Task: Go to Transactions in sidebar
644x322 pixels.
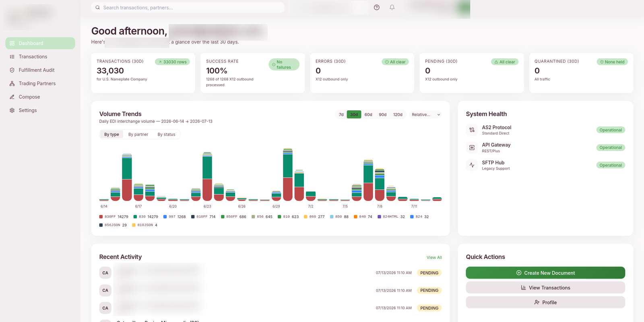Action: (x=40, y=57)
